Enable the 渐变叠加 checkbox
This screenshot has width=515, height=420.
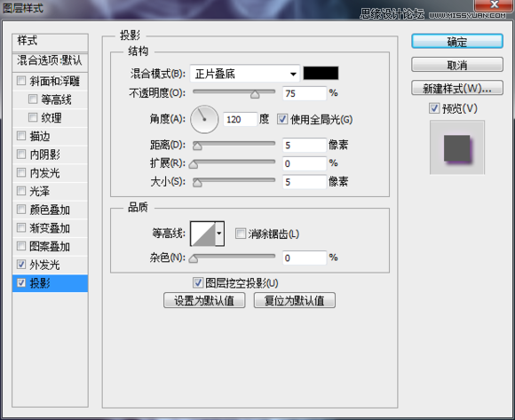(x=21, y=227)
